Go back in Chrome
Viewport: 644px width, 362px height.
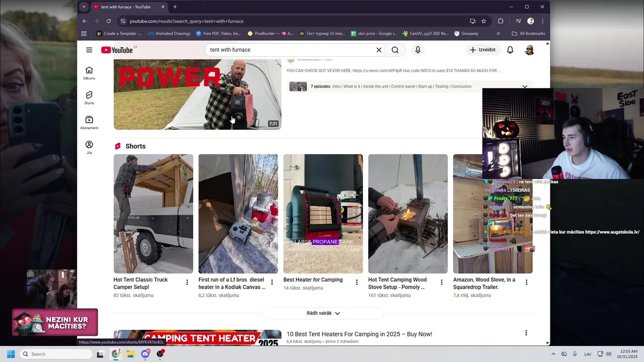point(85,21)
